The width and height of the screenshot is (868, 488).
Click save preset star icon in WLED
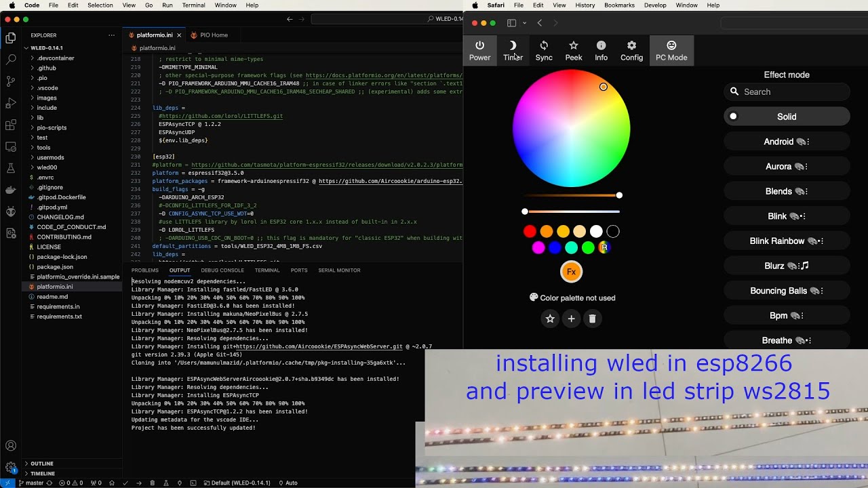pos(550,319)
